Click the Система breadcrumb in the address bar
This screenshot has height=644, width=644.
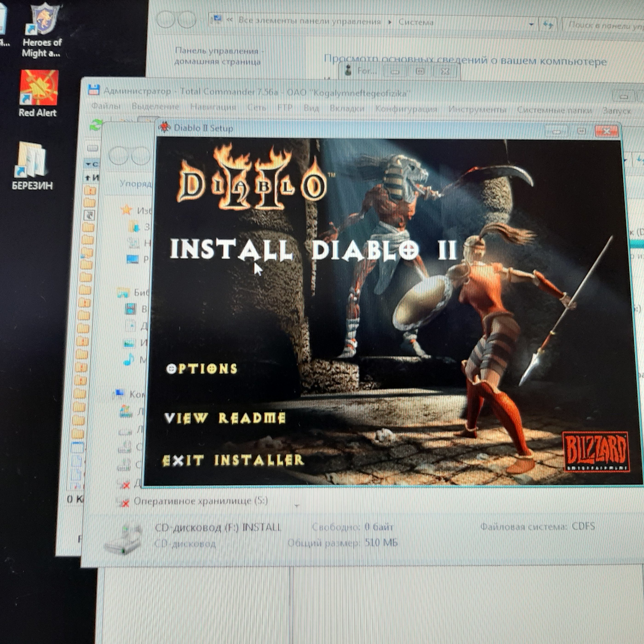(416, 22)
